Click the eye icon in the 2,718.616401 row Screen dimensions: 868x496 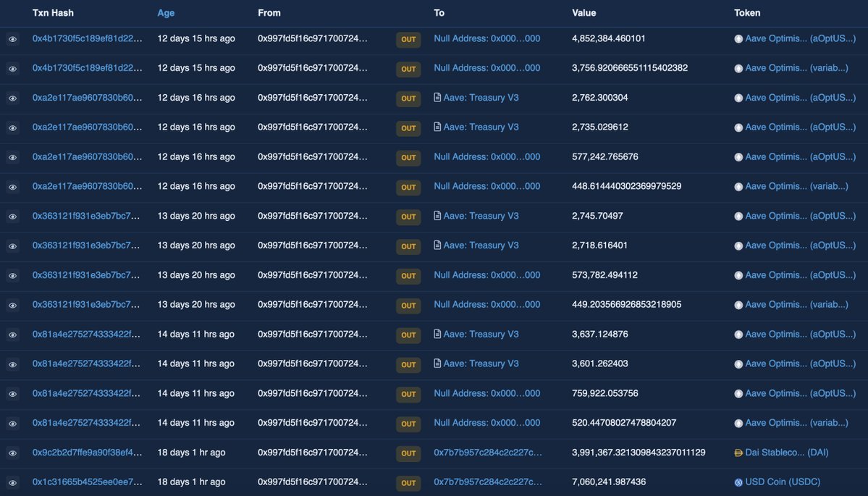(x=13, y=246)
